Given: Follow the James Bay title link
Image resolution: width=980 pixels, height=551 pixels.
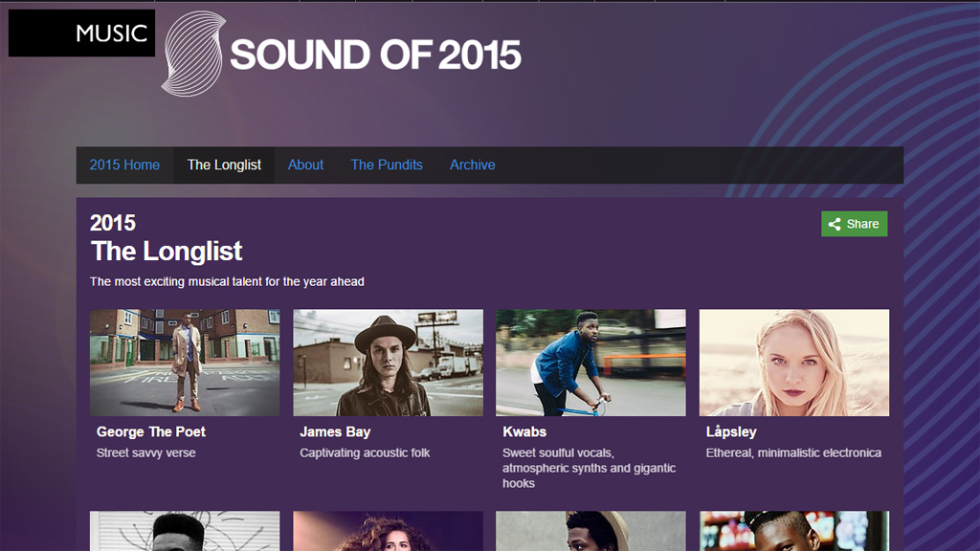Looking at the screenshot, I should pos(335,431).
